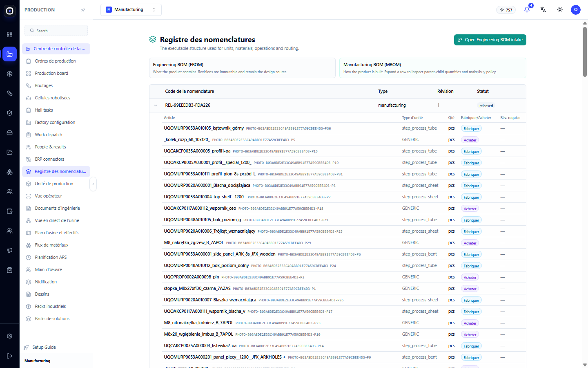Switch to Engineering BOM (EBOM) tab

tap(242, 68)
